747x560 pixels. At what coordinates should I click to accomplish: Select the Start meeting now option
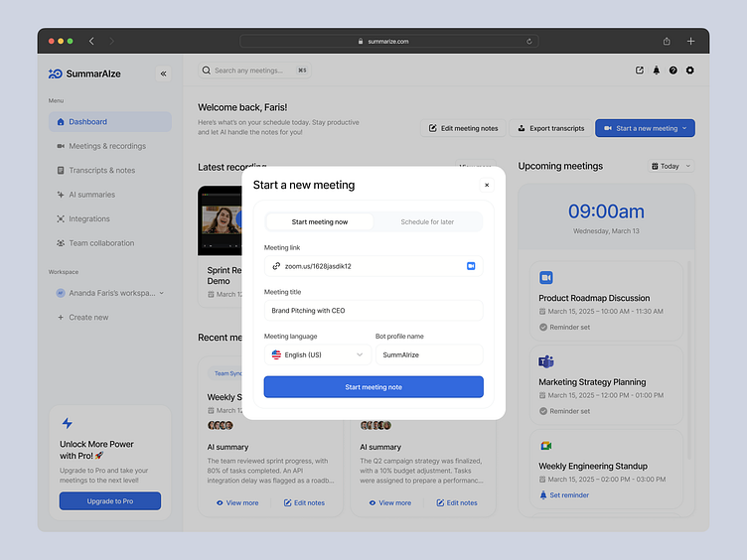(320, 221)
